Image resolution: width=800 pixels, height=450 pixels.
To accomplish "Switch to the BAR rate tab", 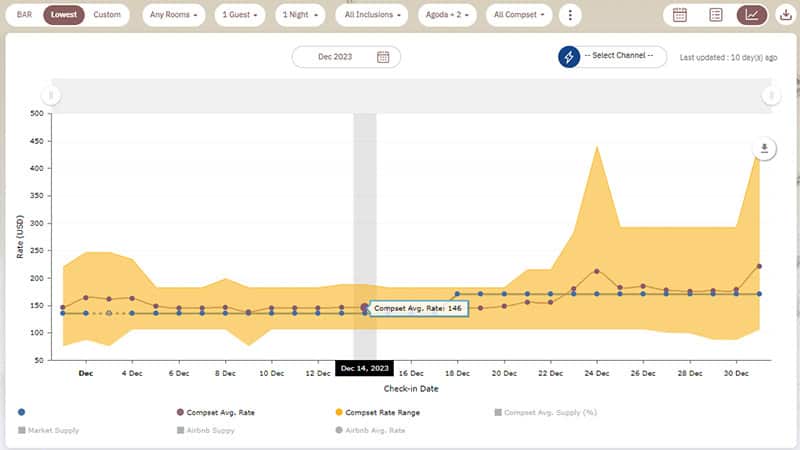I will point(24,15).
